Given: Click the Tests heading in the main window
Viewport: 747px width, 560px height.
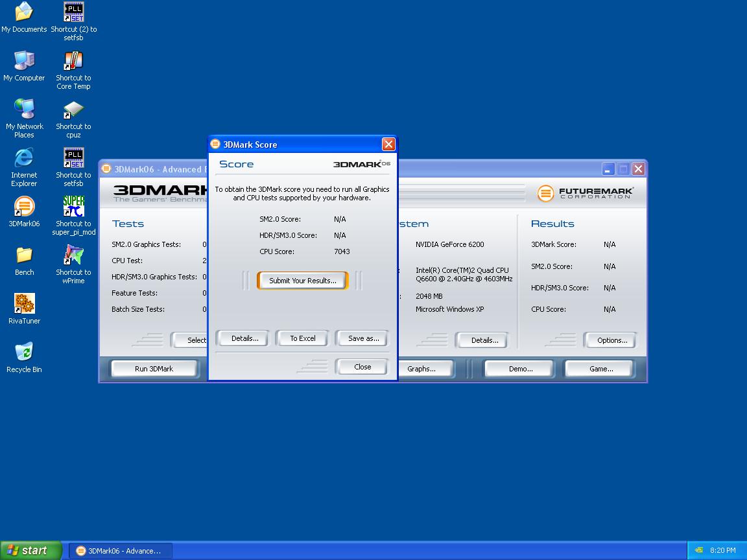Looking at the screenshot, I should tap(128, 224).
